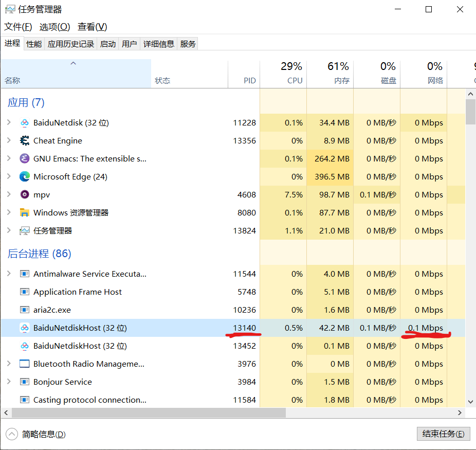Expand the Bluetooth Radio Management group
Viewport: 476px width, 450px height.
coord(9,364)
